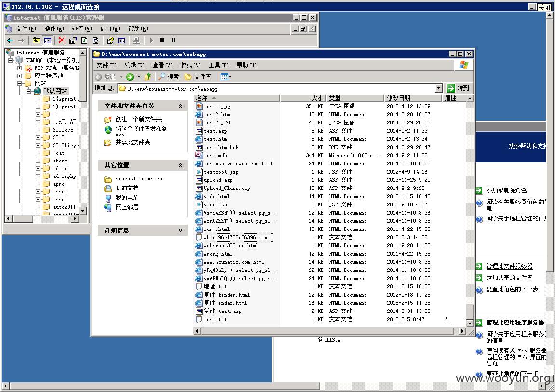Toggle the IIS console tree pane icon
Image resolution: width=555 pixels, height=392 pixels.
[47, 41]
